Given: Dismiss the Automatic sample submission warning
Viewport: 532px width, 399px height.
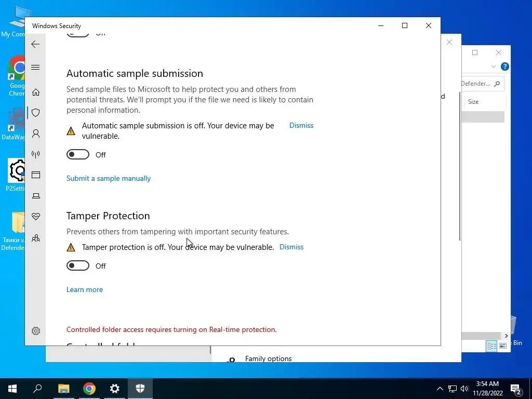Looking at the screenshot, I should pyautogui.click(x=301, y=126).
